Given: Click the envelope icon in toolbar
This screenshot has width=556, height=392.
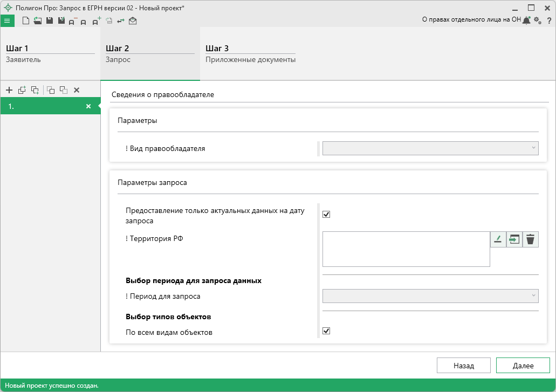Looking at the screenshot, I should click(x=133, y=21).
